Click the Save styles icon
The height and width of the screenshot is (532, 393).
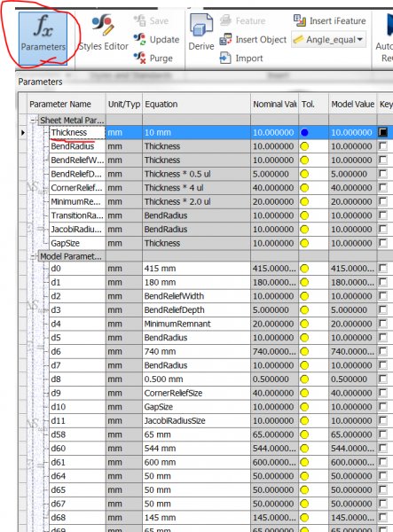[x=139, y=20]
